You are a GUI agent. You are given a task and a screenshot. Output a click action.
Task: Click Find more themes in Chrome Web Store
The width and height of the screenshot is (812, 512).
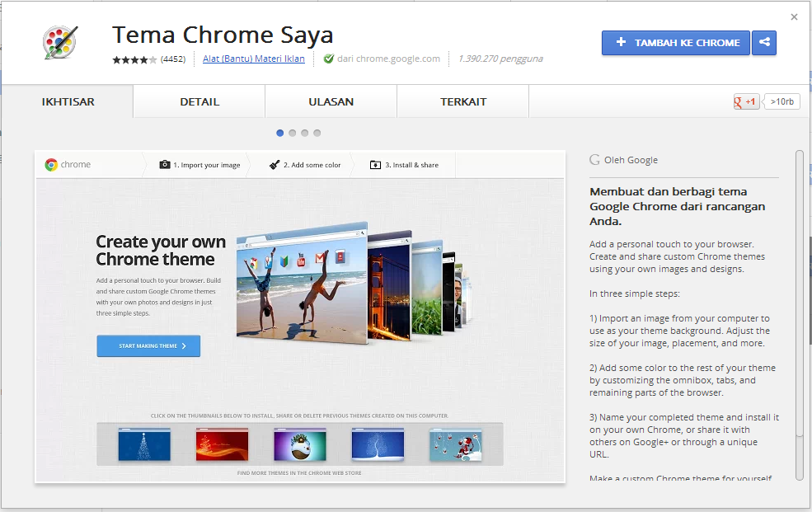299,472
